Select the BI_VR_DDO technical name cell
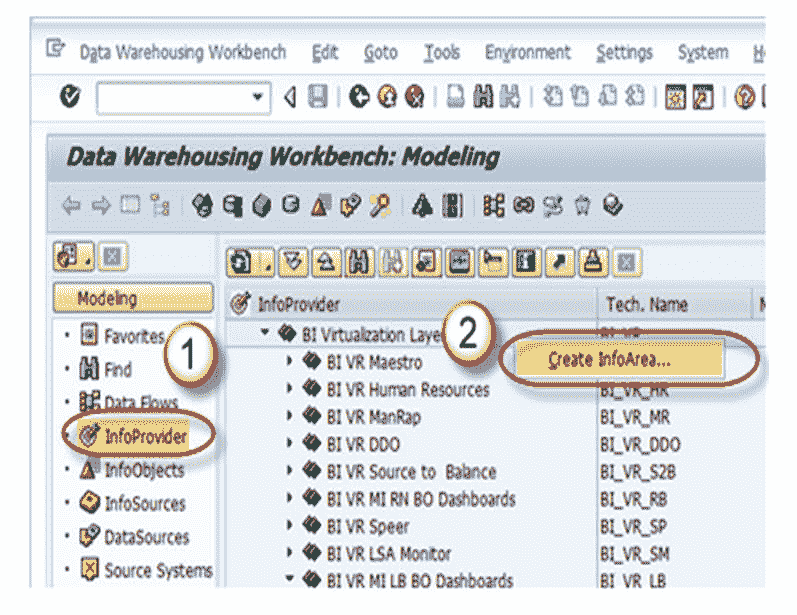Viewport: 797px width, 615px height. click(640, 445)
